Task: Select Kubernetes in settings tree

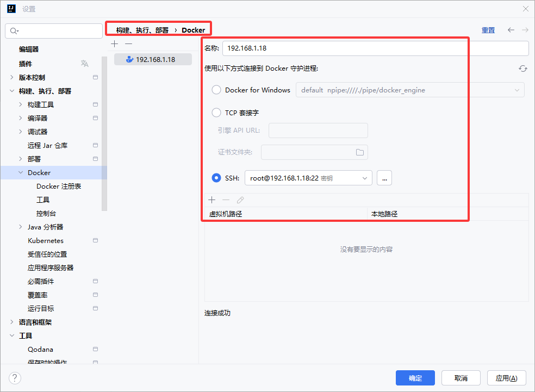Action: [46, 240]
